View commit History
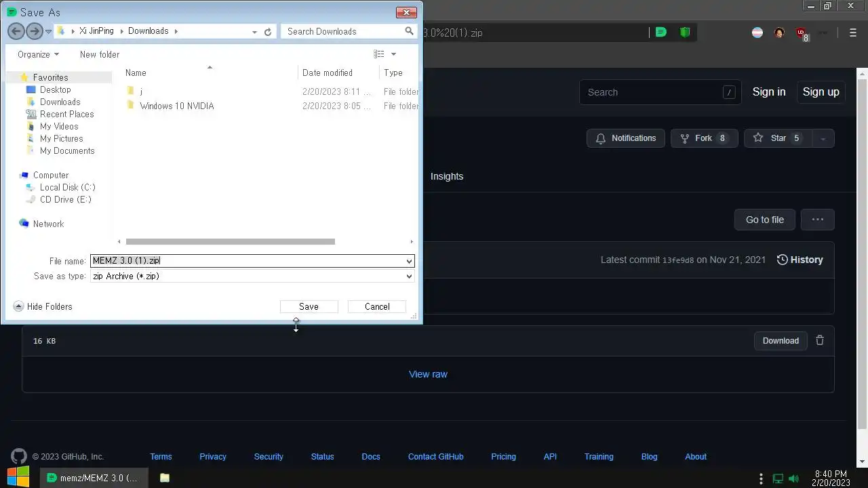This screenshot has height=488, width=868. (800, 260)
